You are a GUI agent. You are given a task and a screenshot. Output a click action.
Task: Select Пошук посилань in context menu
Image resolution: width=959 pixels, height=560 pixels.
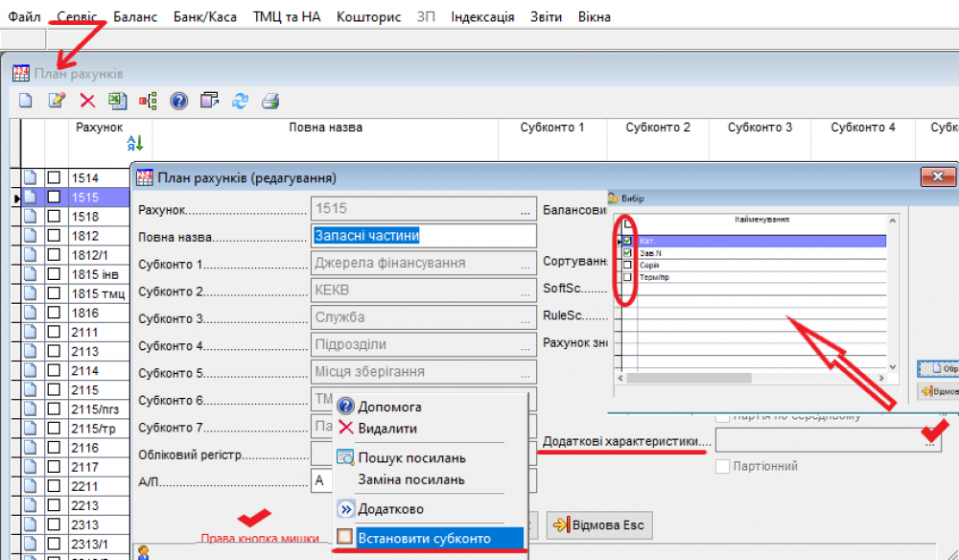pos(411,457)
